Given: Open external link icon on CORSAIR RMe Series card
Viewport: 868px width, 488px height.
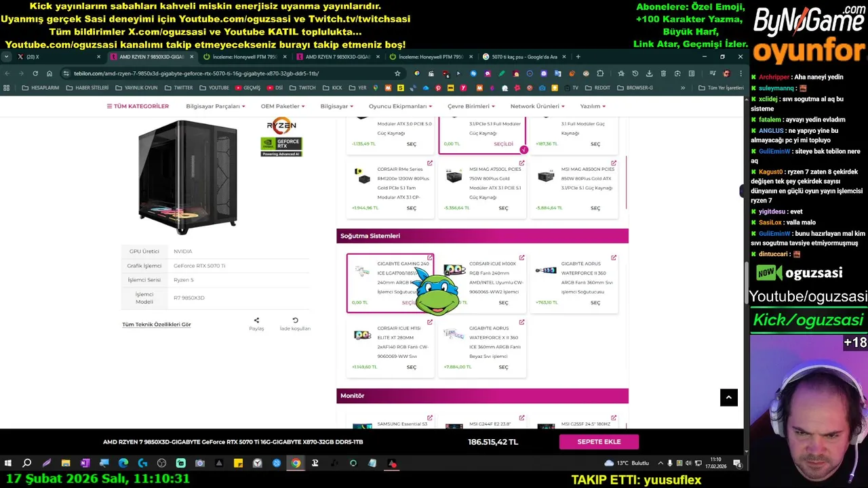Looking at the screenshot, I should 430,163.
